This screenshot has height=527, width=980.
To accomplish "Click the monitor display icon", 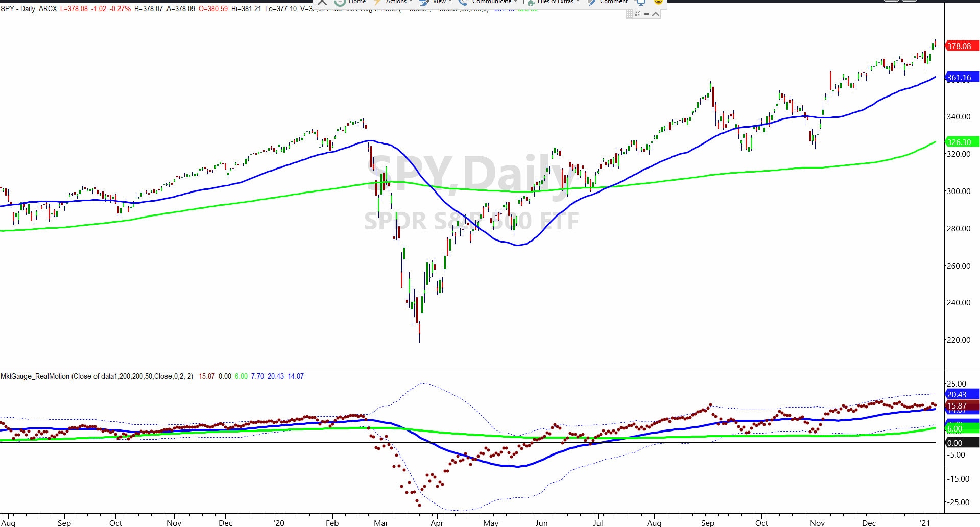I will (640, 2).
